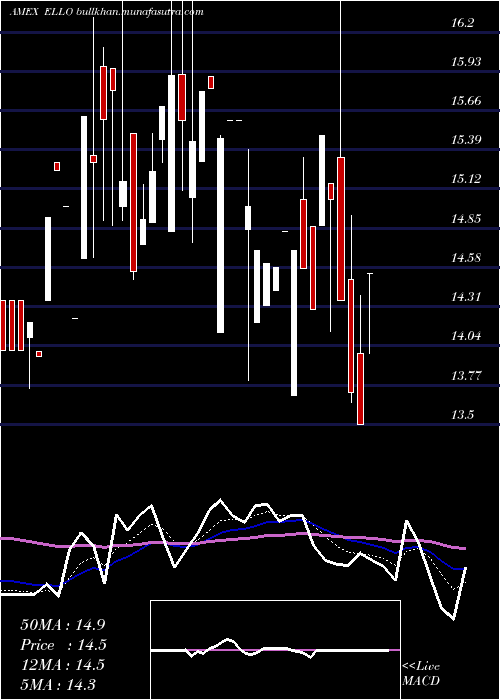This screenshot has height=700, width=500.
Task: Click the 15.12 price axis label
Action: click(466, 179)
